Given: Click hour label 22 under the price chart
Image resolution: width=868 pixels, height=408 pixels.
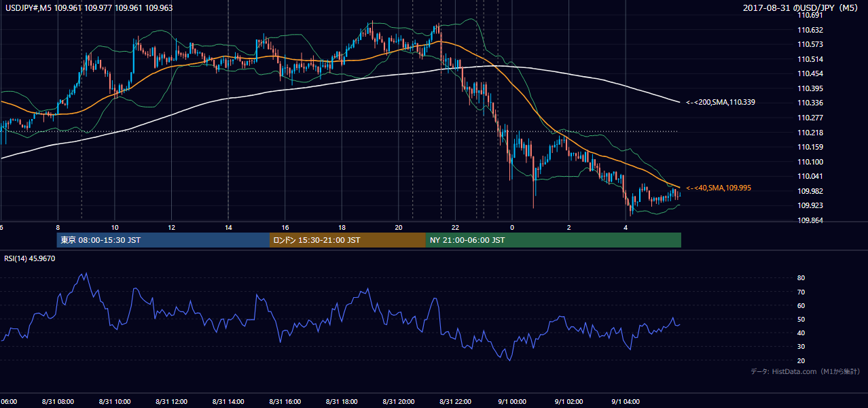Looking at the screenshot, I should (455, 228).
